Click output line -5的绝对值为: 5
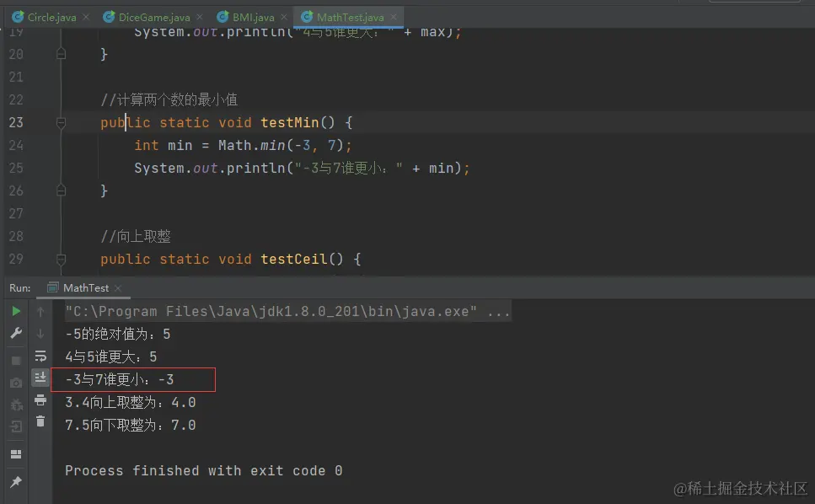 coord(117,334)
